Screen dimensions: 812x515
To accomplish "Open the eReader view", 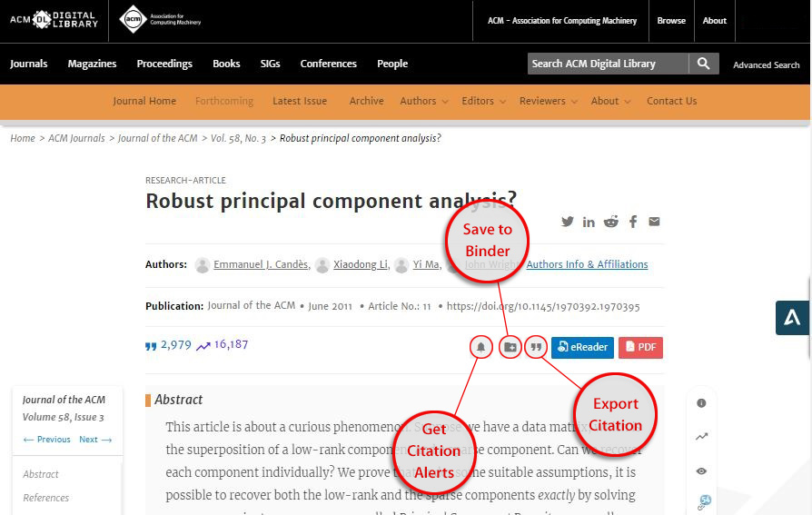I will (x=582, y=347).
